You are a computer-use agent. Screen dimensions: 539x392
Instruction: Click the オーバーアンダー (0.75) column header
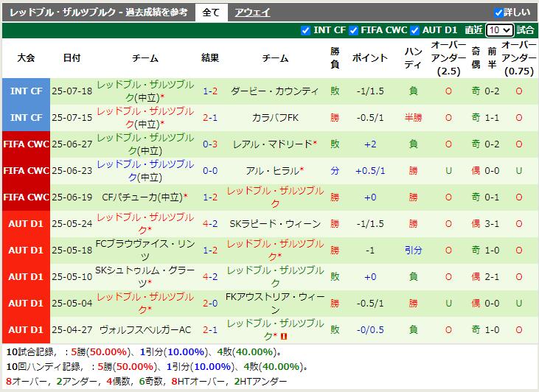519,57
